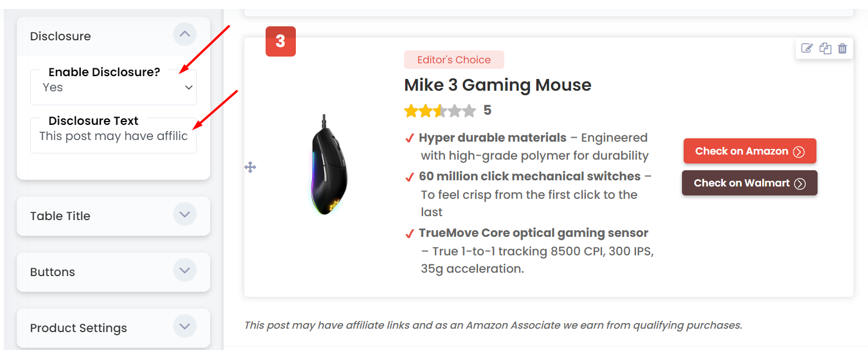Click the star rating icons
The image size is (868, 350).
[x=440, y=111]
